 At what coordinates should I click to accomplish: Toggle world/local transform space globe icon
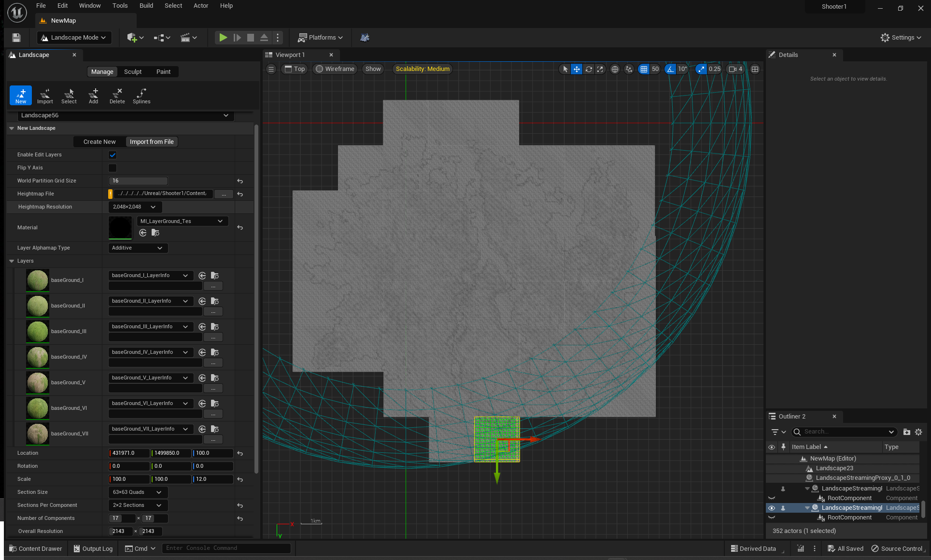click(615, 69)
